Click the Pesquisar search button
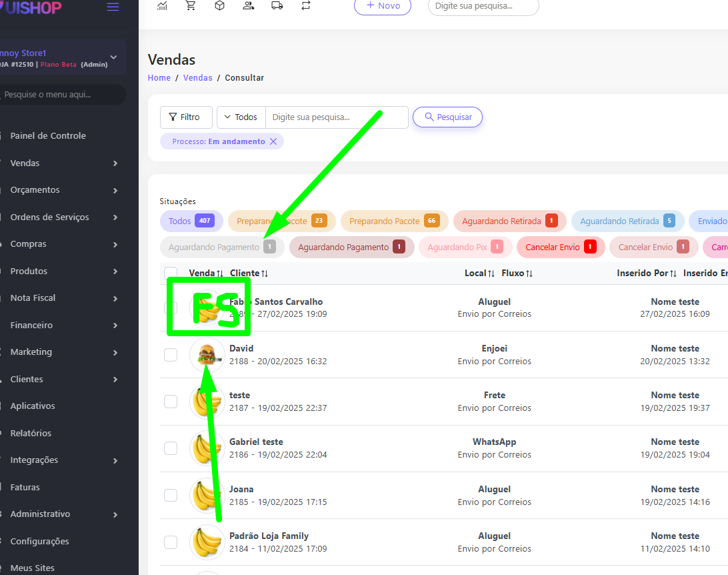Viewport: 728px width, 575px height. pos(447,117)
